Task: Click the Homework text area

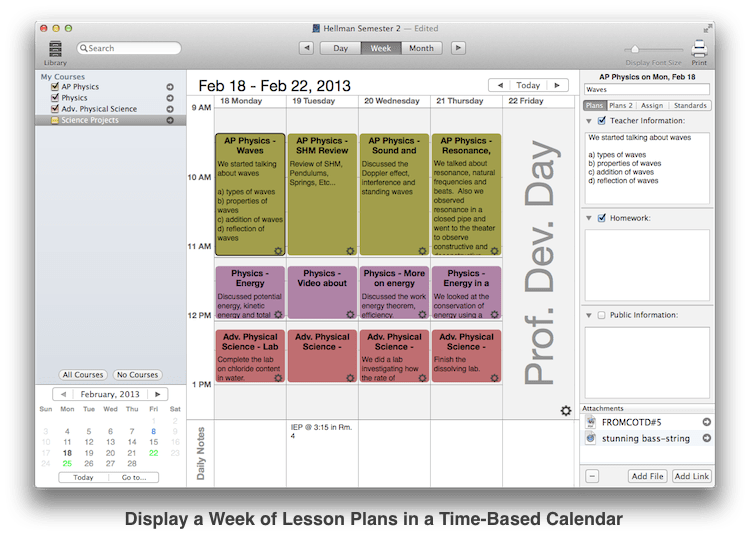Action: point(647,265)
